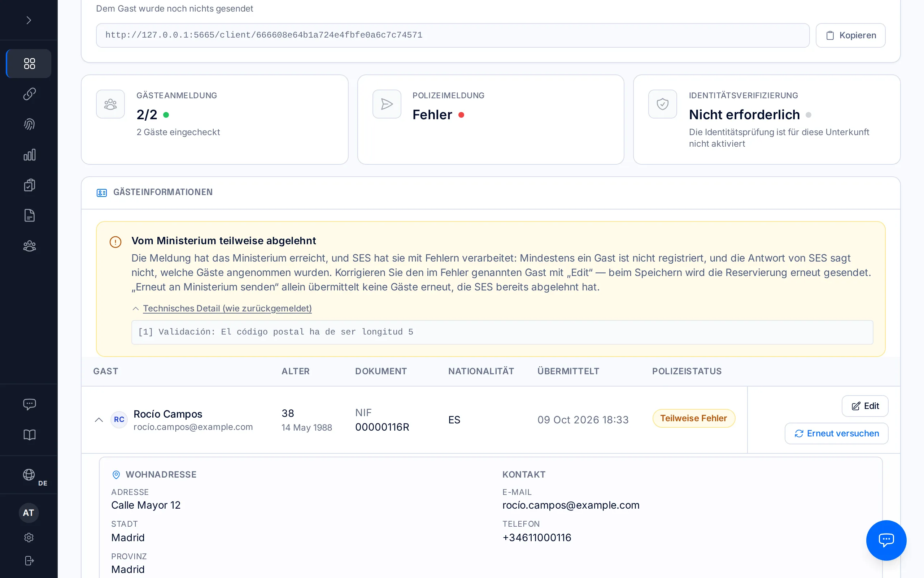Click the warning icon in rejection alert
The image size is (924, 578).
point(115,242)
